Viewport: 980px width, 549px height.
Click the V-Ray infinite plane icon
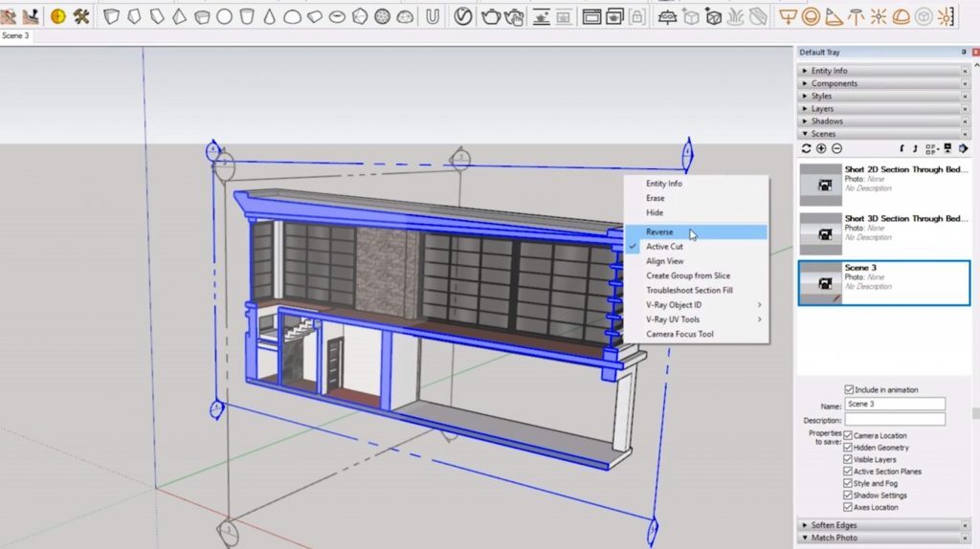667,17
